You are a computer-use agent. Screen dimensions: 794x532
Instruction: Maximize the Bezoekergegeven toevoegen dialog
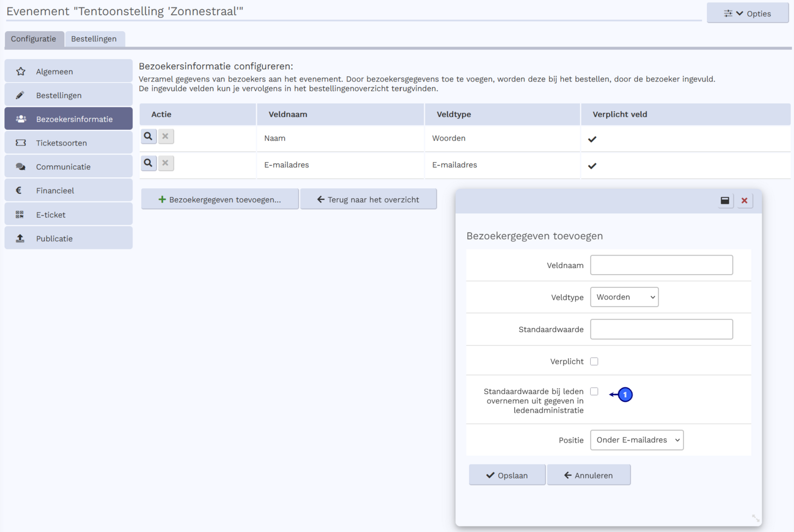click(x=725, y=200)
